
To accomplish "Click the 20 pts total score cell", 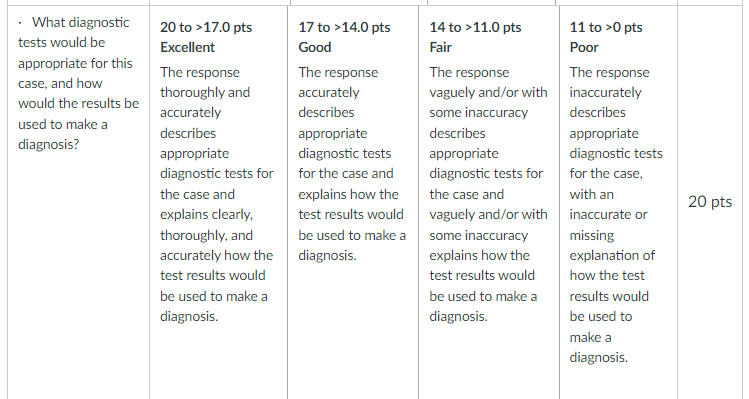I will point(710,202).
